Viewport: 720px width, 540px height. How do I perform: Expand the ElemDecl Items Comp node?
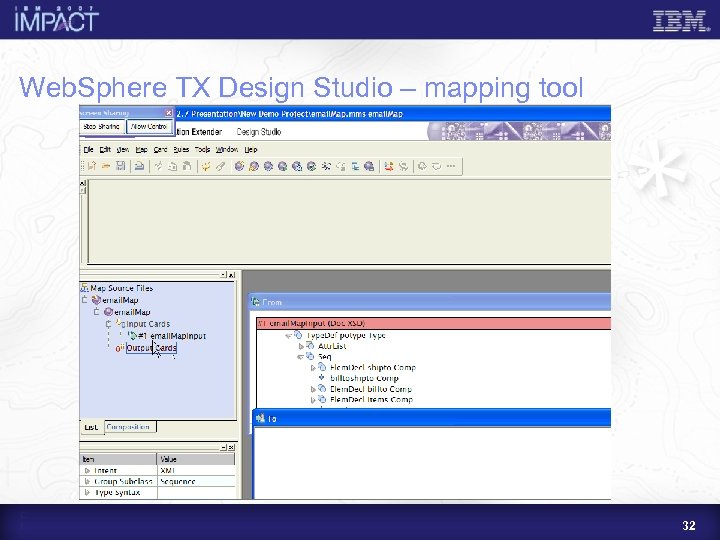313,400
